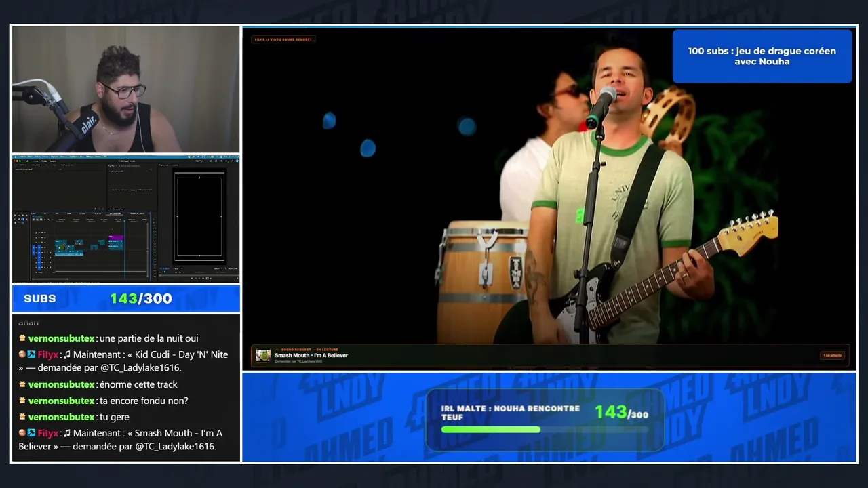Click Filyx's name on the Kid Cudi message
Viewport: 868px width, 488px height.
click(48, 354)
